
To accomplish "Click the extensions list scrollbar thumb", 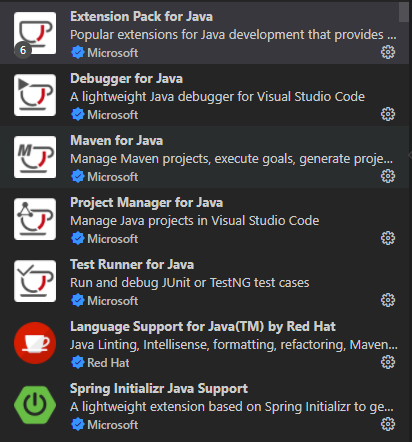I will (x=404, y=12).
